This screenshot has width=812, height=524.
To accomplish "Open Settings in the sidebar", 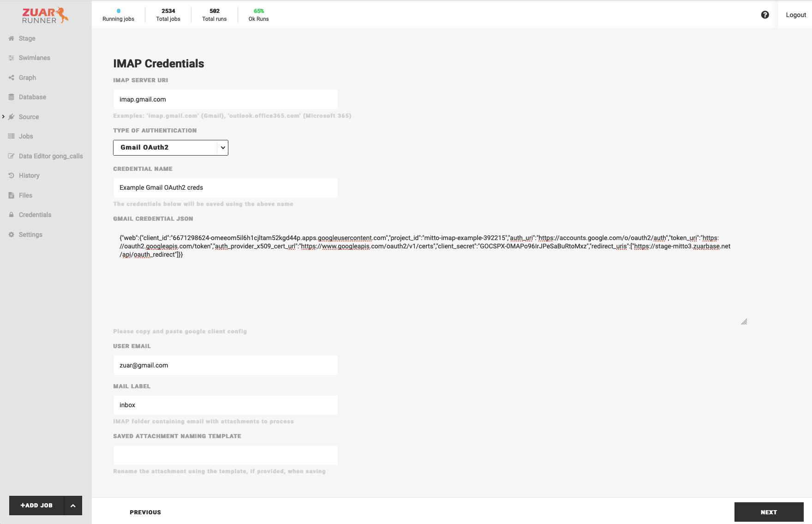I will [30, 235].
